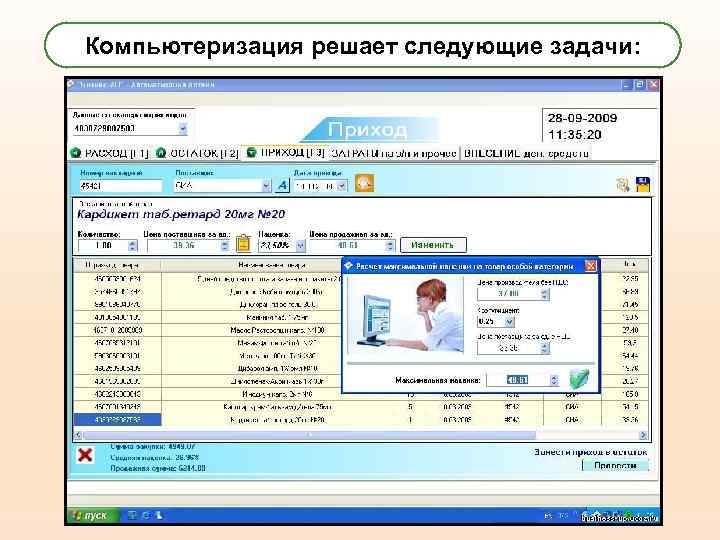This screenshot has height=540, width=720.
Task: Expand the Наценка dropdown showing 23.50%
Action: 300,246
